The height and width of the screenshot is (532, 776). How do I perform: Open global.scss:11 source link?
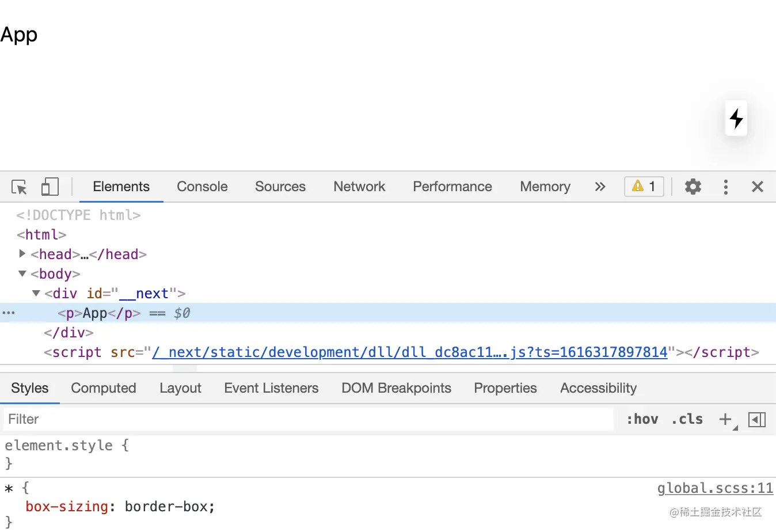[x=715, y=488]
